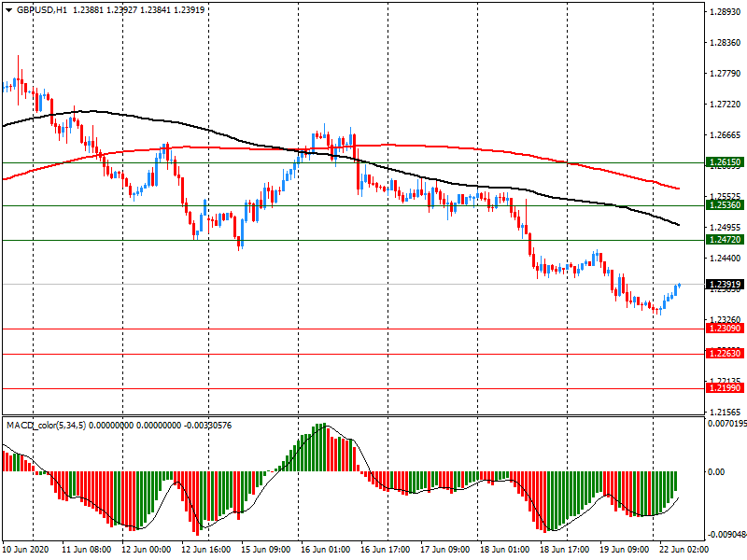Image resolution: width=747 pixels, height=560 pixels.
Task: Click the MACD_color(5,34,5) indicator label
Action: click(60, 426)
